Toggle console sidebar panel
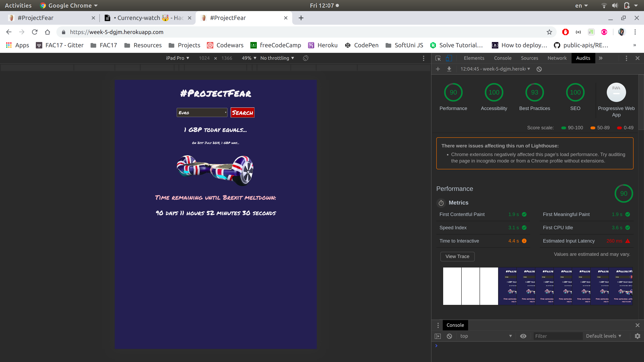 click(x=438, y=336)
